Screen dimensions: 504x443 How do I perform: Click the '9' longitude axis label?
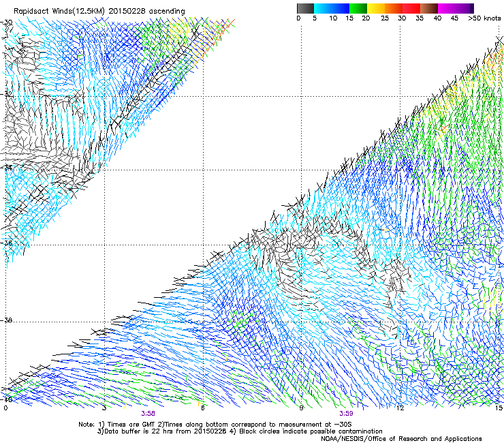point(301,408)
